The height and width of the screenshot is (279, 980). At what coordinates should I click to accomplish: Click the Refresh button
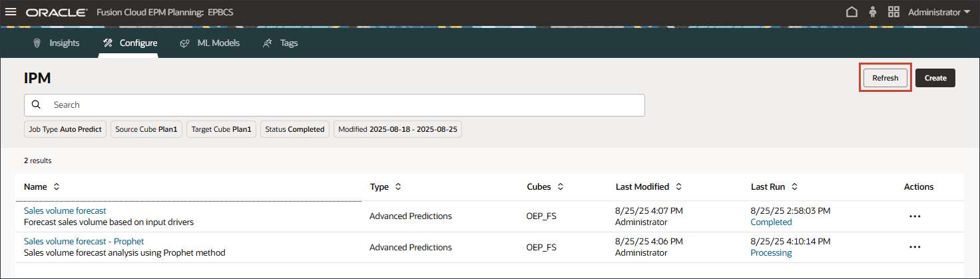pyautogui.click(x=885, y=78)
